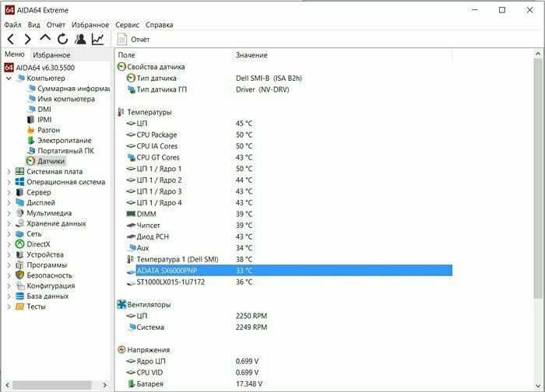The width and height of the screenshot is (545, 392).
Task: Open the user profile toolbar icon
Action: point(79,39)
